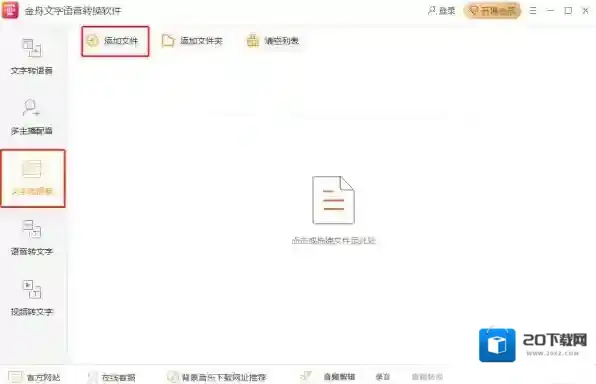This screenshot has height=384, width=596.
Task: Click the 点击或拖拽文件至此处 link text
Action: (333, 240)
